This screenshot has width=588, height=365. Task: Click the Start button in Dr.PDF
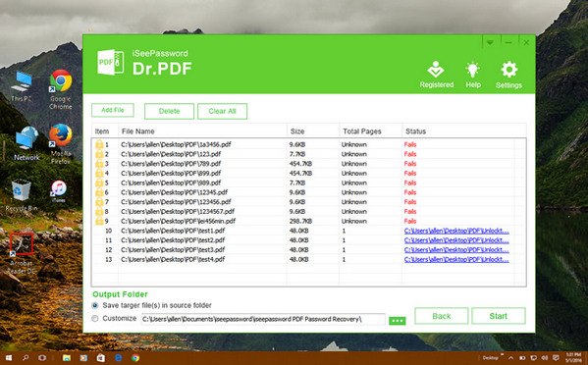tap(499, 316)
